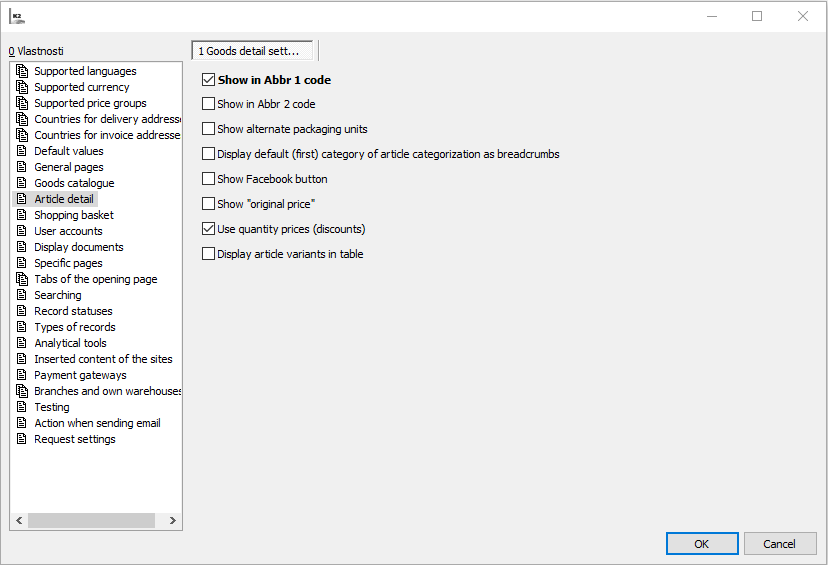Click the horizontal scrollbar thumb in list
This screenshot has height=565, width=828.
(x=91, y=520)
